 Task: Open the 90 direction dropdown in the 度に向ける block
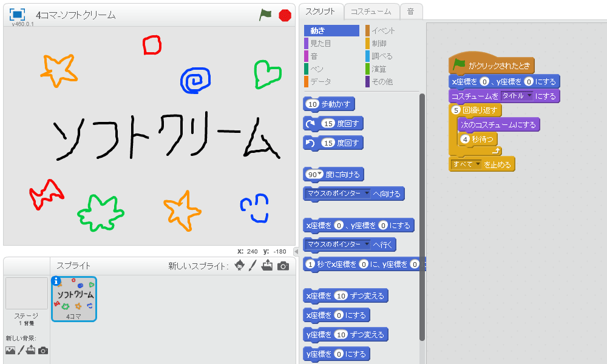(x=320, y=174)
